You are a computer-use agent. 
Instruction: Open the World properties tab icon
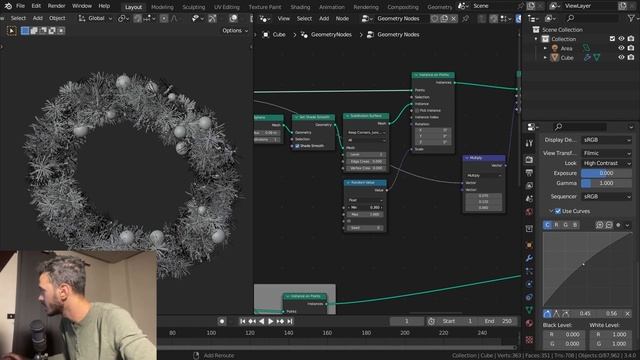tap(529, 212)
